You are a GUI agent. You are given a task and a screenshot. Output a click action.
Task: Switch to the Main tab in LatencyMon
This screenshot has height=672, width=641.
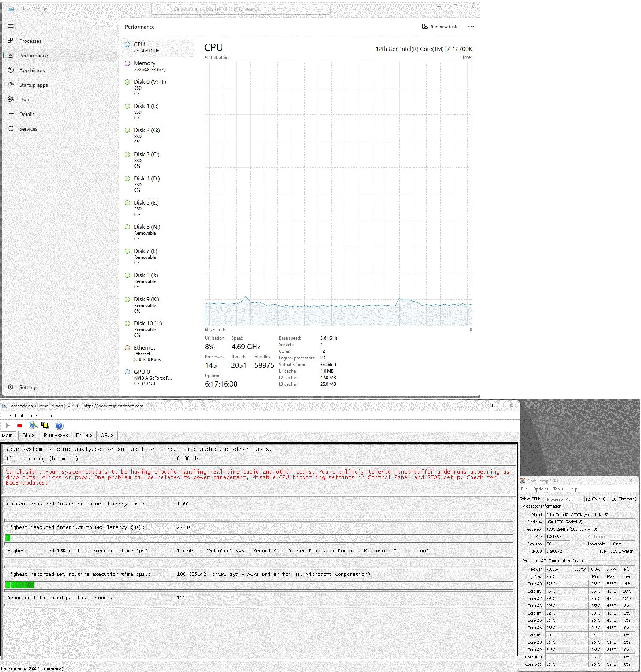pos(7,436)
